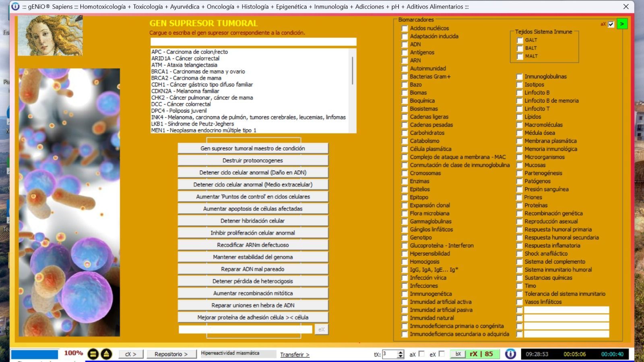Click the gENiO Sapiens app icon in the title bar
The height and width of the screenshot is (362, 644).
coord(15,6)
